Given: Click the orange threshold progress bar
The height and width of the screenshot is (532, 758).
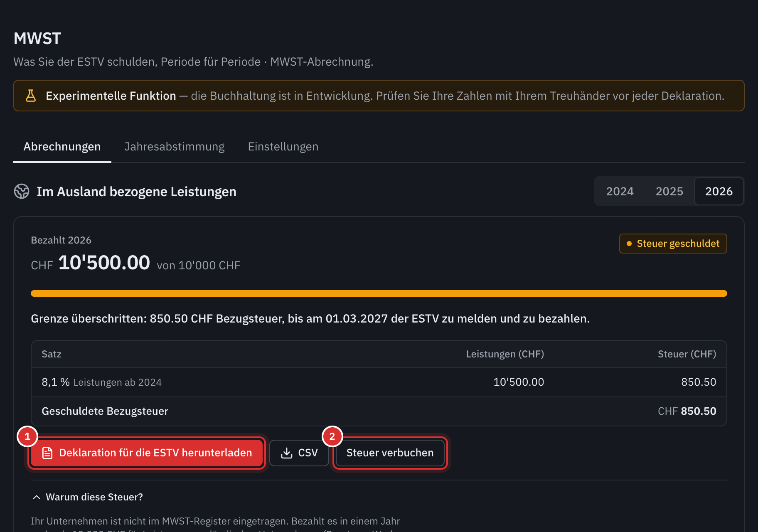Looking at the screenshot, I should coord(379,293).
